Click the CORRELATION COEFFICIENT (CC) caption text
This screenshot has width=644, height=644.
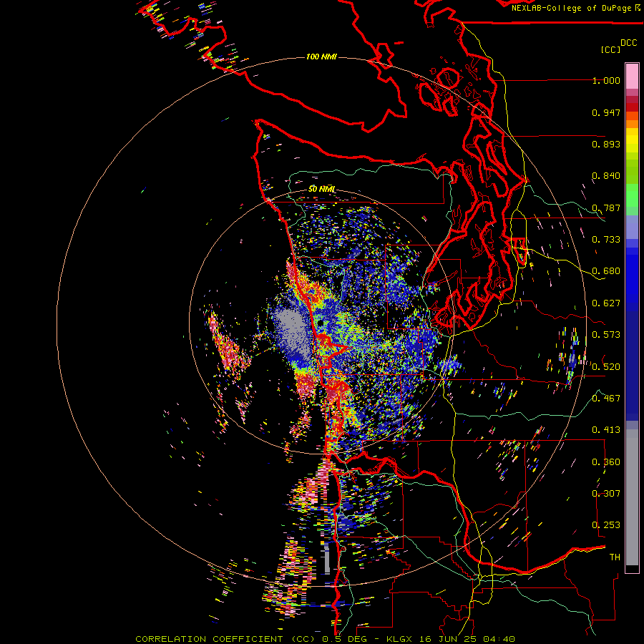coord(225,639)
